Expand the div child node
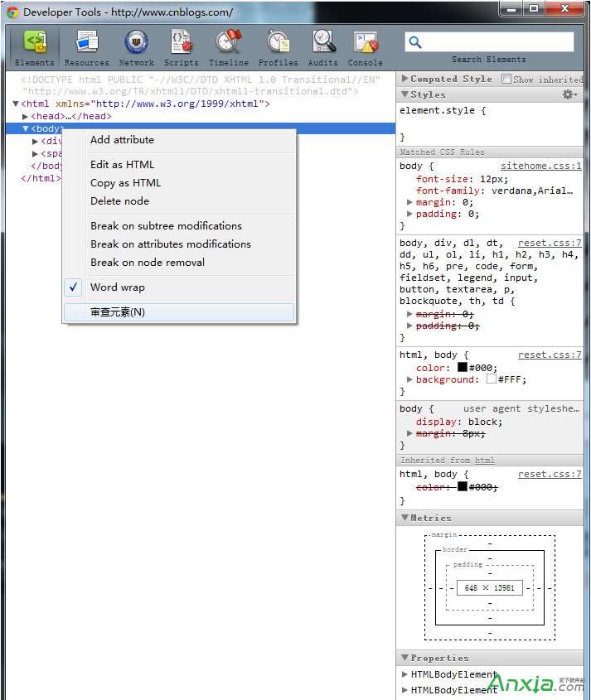This screenshot has height=700, width=591. [36, 142]
